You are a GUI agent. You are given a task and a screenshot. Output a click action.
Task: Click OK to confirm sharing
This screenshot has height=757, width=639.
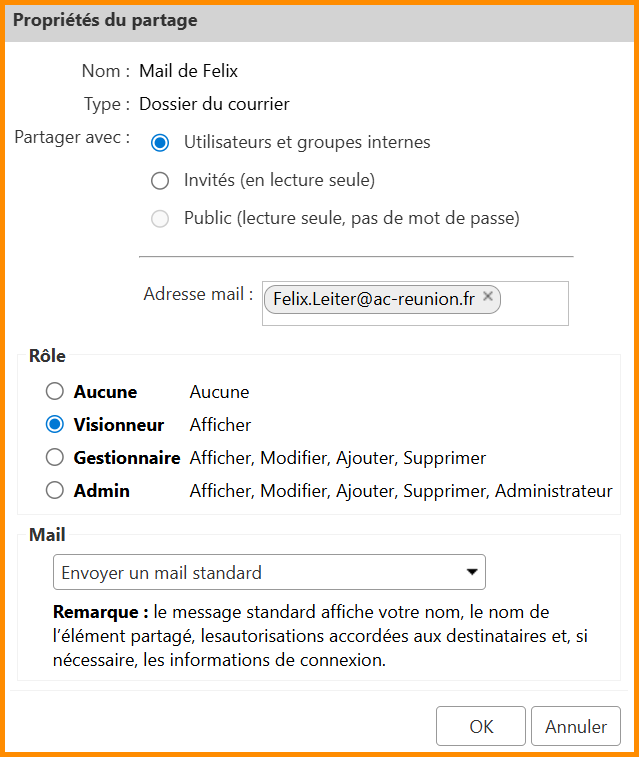pyautogui.click(x=481, y=727)
